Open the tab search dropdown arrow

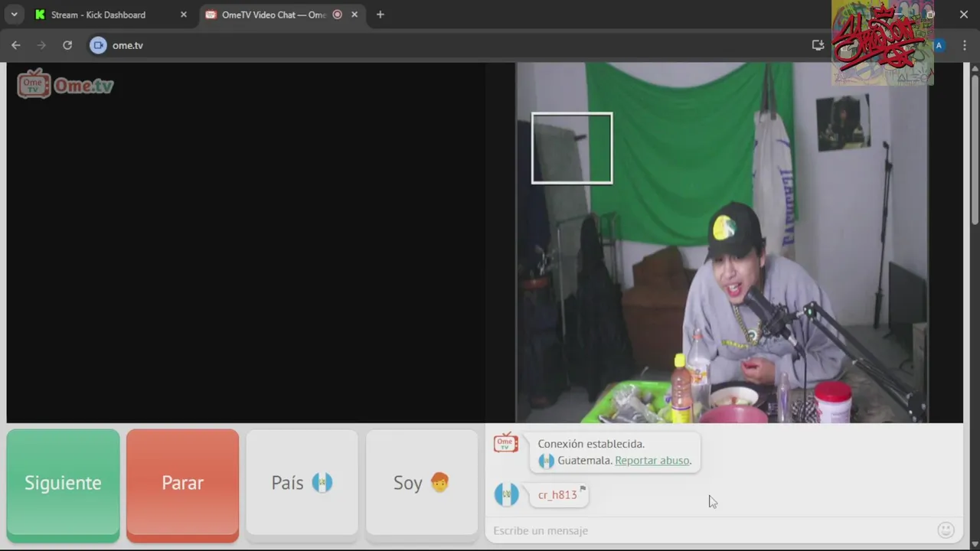click(14, 15)
